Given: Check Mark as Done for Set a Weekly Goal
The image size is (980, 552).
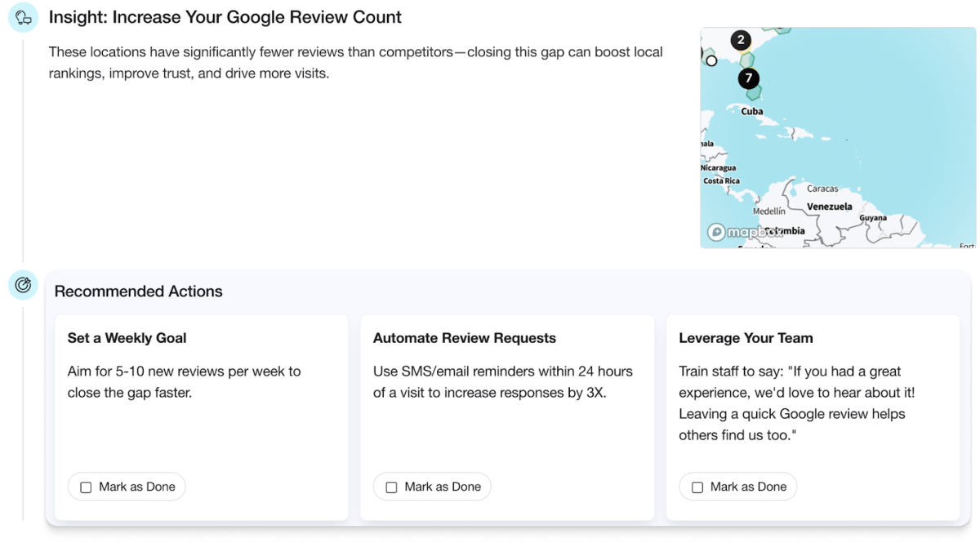Looking at the screenshot, I should (86, 487).
